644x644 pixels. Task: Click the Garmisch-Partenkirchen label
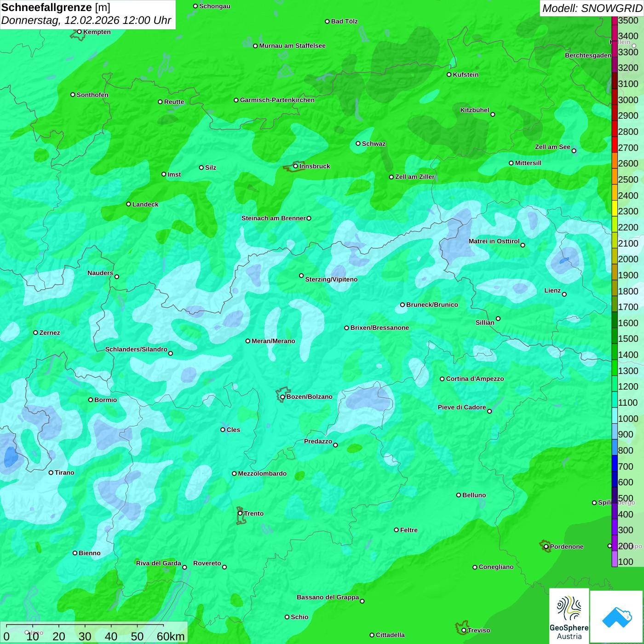click(x=277, y=100)
